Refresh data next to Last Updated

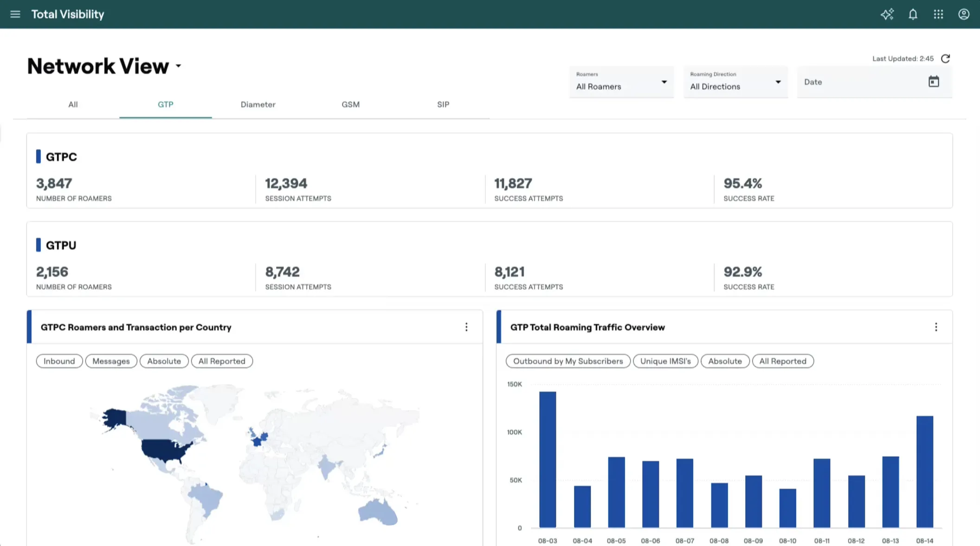tap(945, 58)
